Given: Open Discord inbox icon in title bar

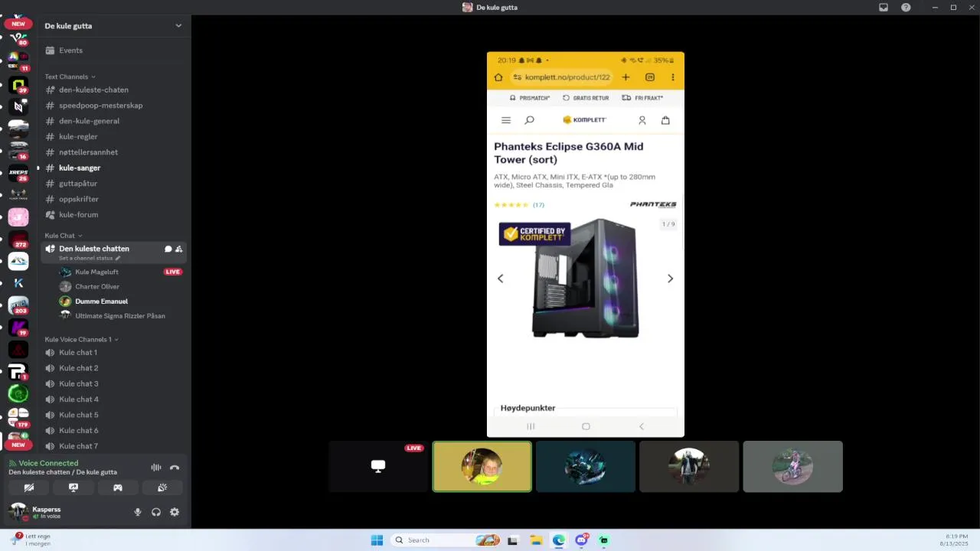Looking at the screenshot, I should click(884, 8).
